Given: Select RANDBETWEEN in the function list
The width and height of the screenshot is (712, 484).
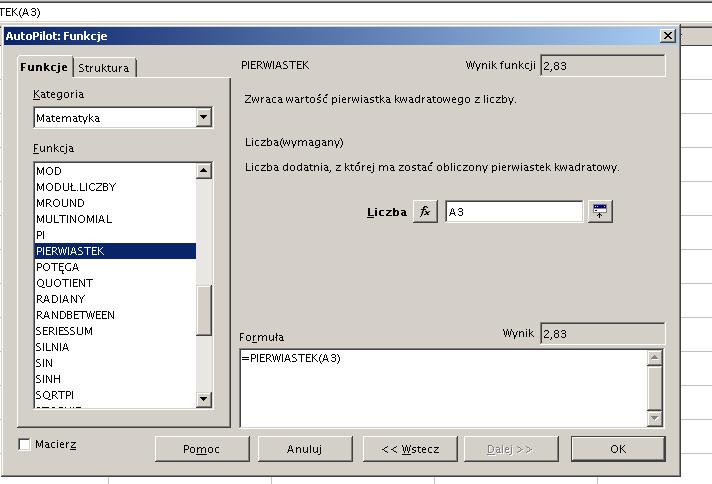Looking at the screenshot, I should [115, 315].
